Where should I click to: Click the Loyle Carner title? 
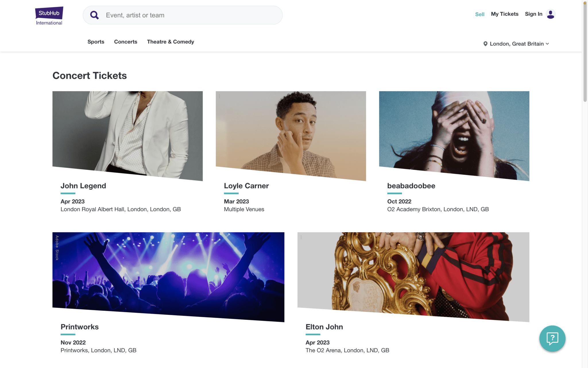tap(246, 186)
